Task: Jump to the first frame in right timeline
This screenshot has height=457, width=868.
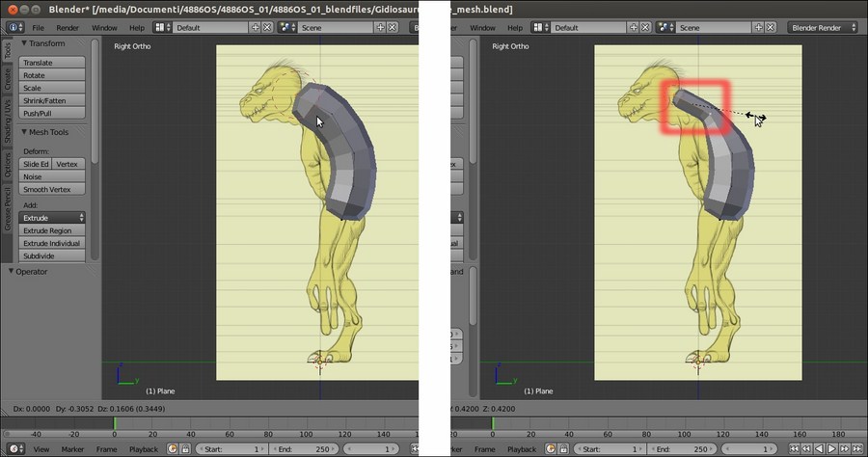Action: pos(794,448)
